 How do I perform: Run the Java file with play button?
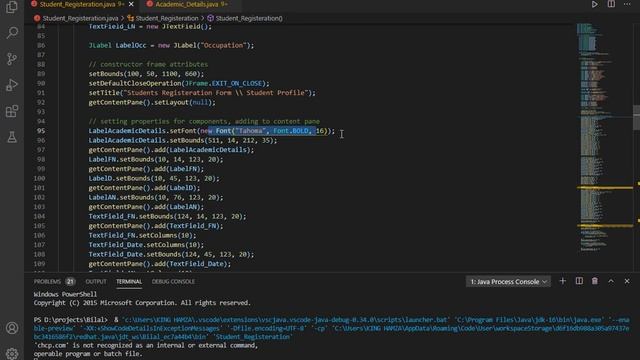(594, 4)
